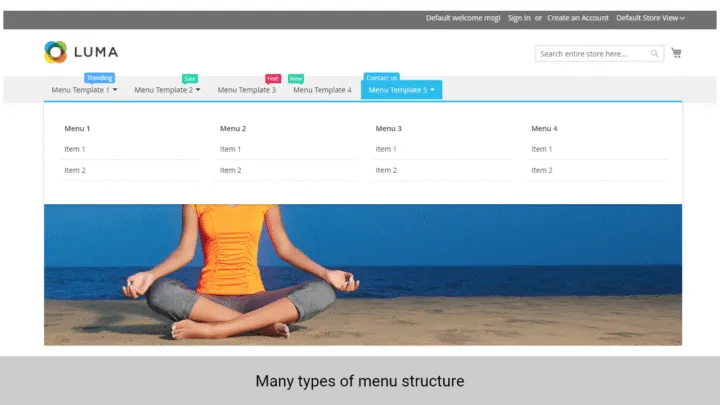Click the LUMA logo icon
Viewport: 720px width, 405px height.
click(x=55, y=52)
